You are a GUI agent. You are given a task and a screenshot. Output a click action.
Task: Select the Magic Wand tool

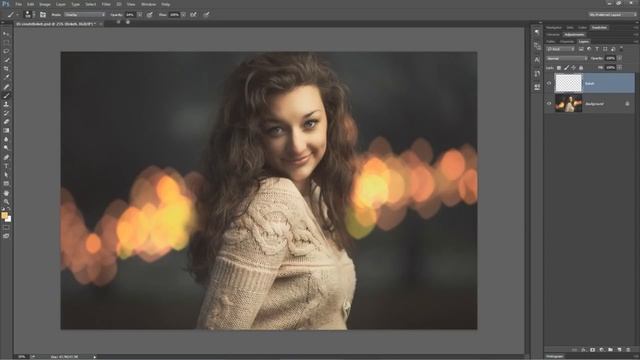(6, 60)
